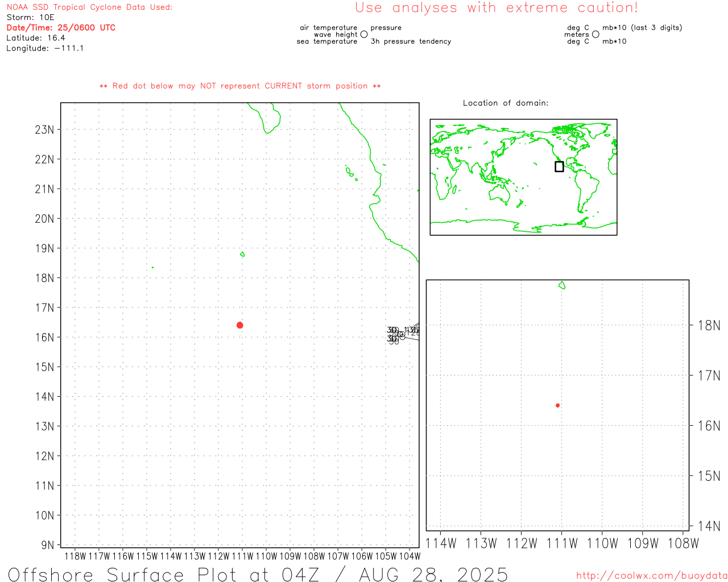Click the 23N latitude label on main map
Image resolution: width=728 pixels, height=582 pixels.
(44, 130)
